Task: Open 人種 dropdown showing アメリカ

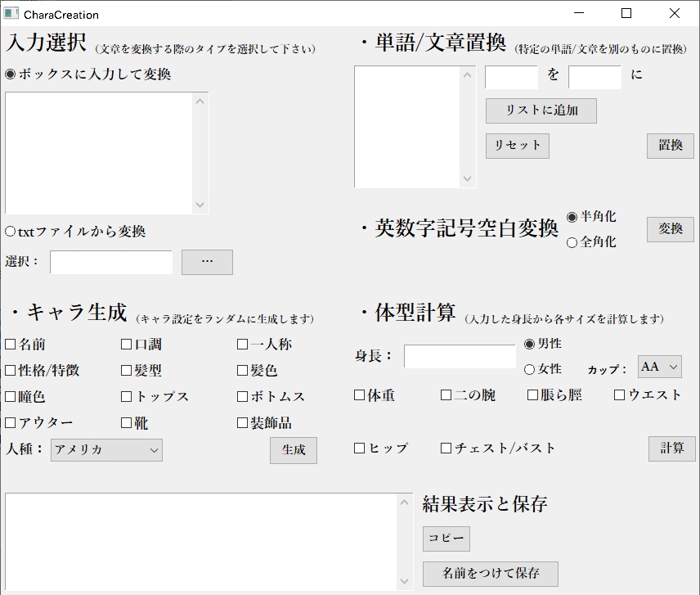Action: [x=106, y=450]
